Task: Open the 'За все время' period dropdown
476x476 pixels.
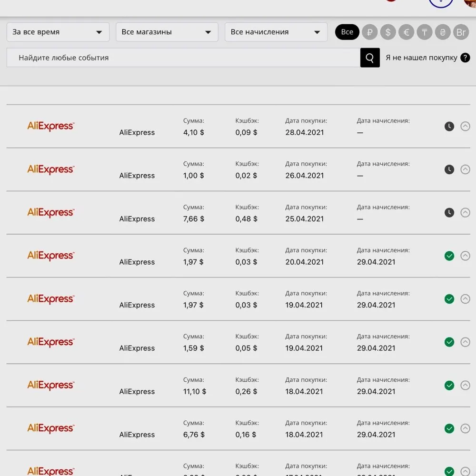Action: [x=58, y=32]
